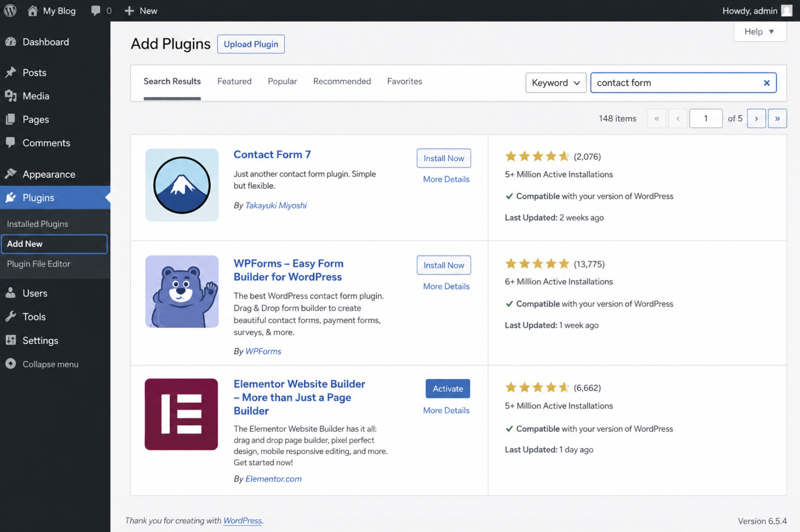Click the Elementor logo thumbnail
This screenshot has height=532, width=800.
pyautogui.click(x=181, y=414)
